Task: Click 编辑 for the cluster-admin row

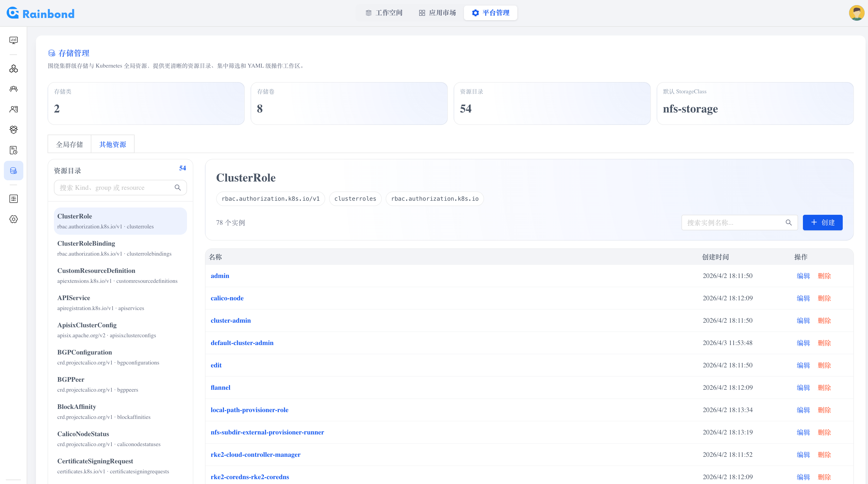Action: (x=803, y=320)
